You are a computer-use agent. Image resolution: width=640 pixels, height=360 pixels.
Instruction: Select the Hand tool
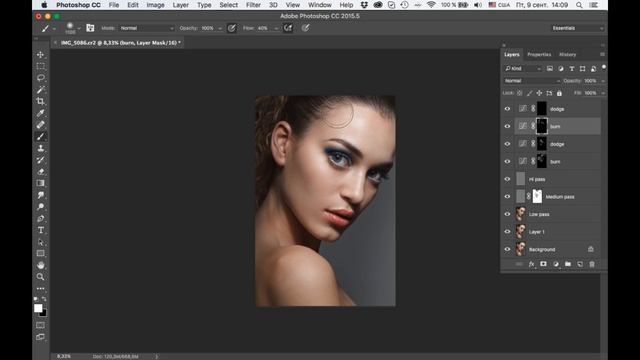(x=40, y=265)
